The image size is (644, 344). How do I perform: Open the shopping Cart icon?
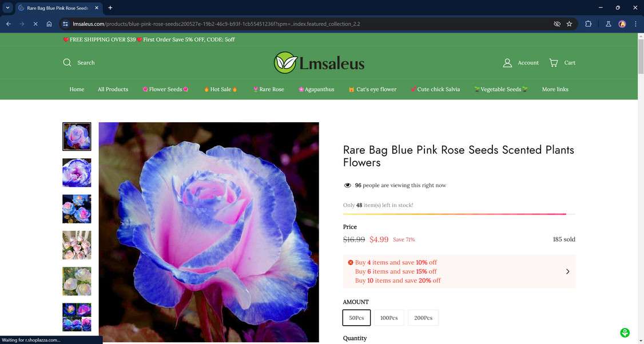(554, 63)
